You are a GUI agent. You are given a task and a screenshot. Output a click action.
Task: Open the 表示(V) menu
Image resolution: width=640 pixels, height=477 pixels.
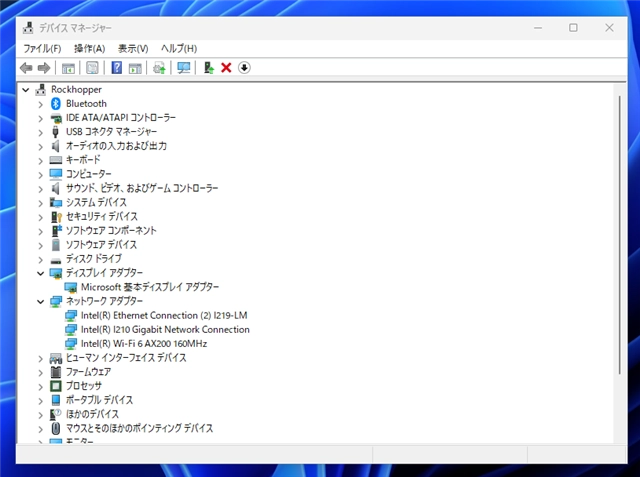click(x=133, y=49)
